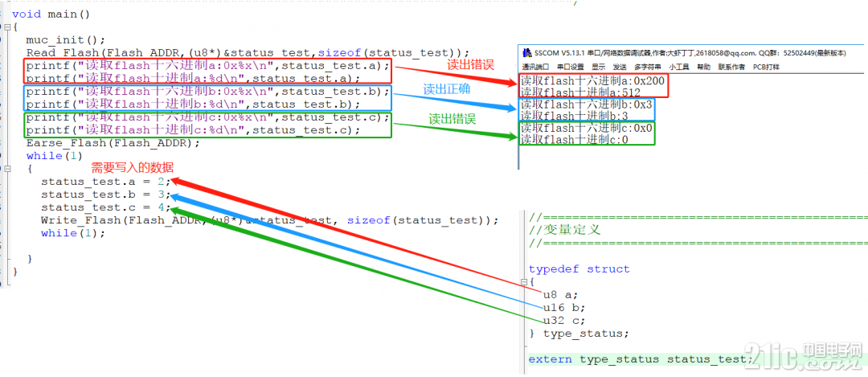Image resolution: width=868 pixels, height=377 pixels.
Task: Click the 'typedef struct' declaration line
Action: [579, 269]
